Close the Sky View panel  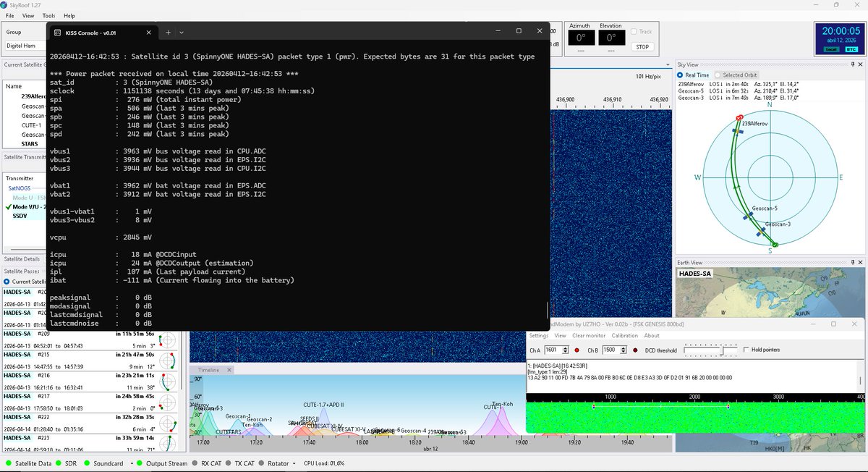(859, 64)
